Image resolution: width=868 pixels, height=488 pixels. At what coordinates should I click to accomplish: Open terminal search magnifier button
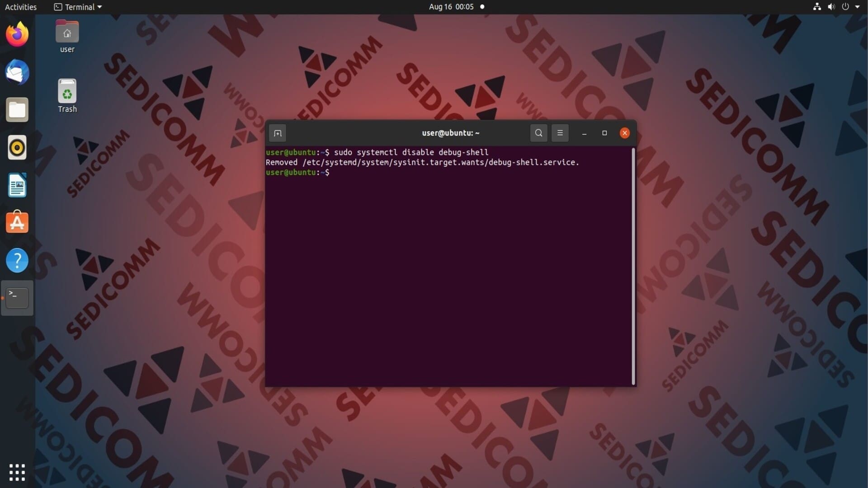tap(538, 133)
